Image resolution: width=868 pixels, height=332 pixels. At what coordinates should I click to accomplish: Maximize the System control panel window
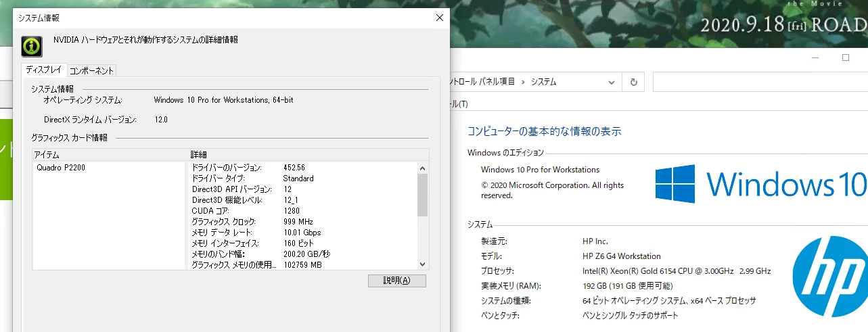click(x=846, y=57)
